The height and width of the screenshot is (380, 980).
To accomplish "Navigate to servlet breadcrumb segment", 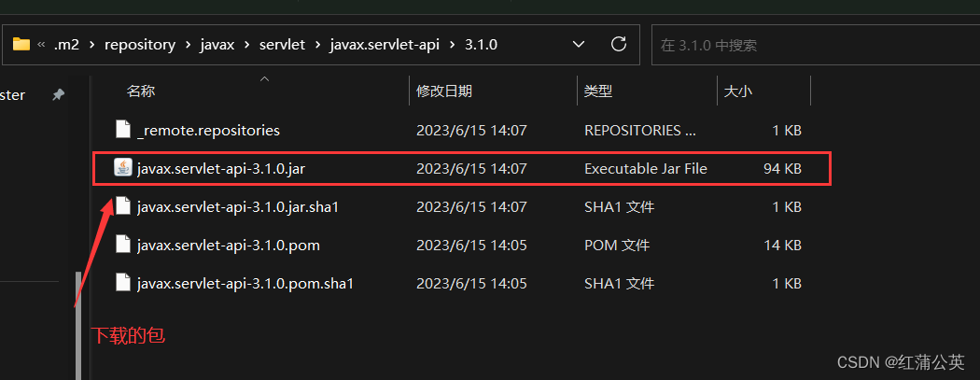I will (x=282, y=45).
